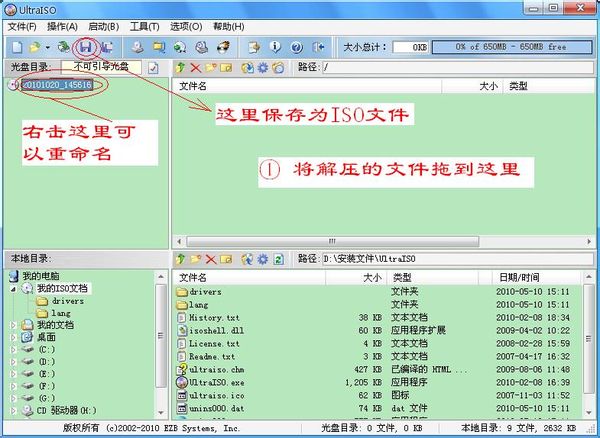Open the 操作(A) menu
Screen dimensions: 600x438
coord(62,27)
